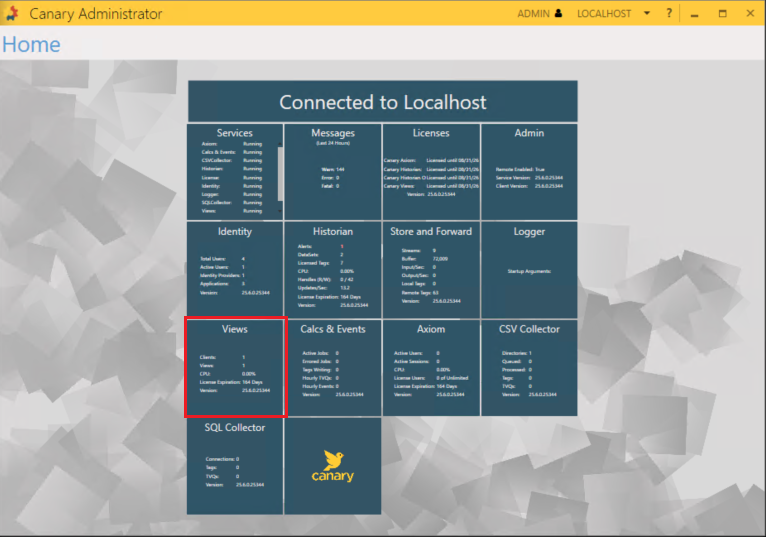Click the user silhouette icon beside ADMIN
This screenshot has width=766, height=537.
pos(558,13)
